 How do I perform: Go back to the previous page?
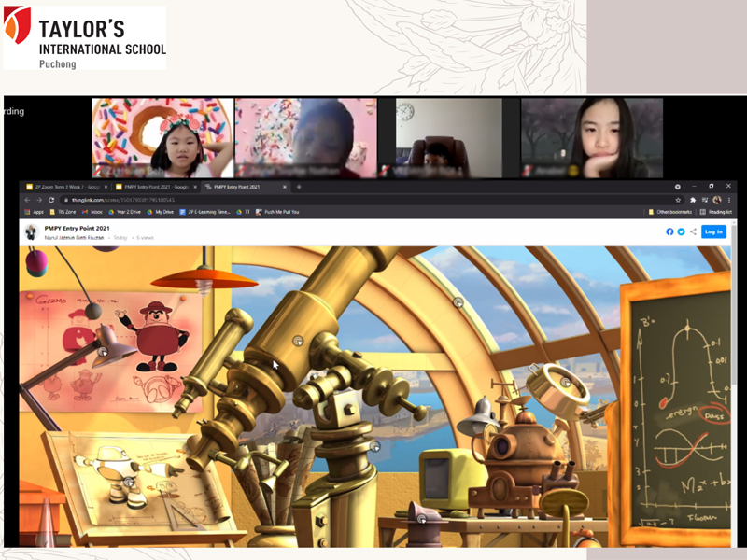click(27, 200)
